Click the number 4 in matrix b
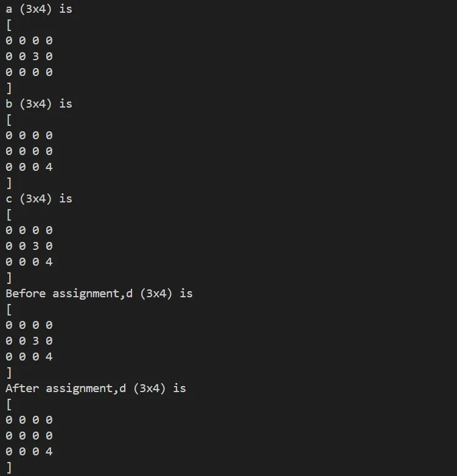The height and width of the screenshot is (476, 457). 49,167
